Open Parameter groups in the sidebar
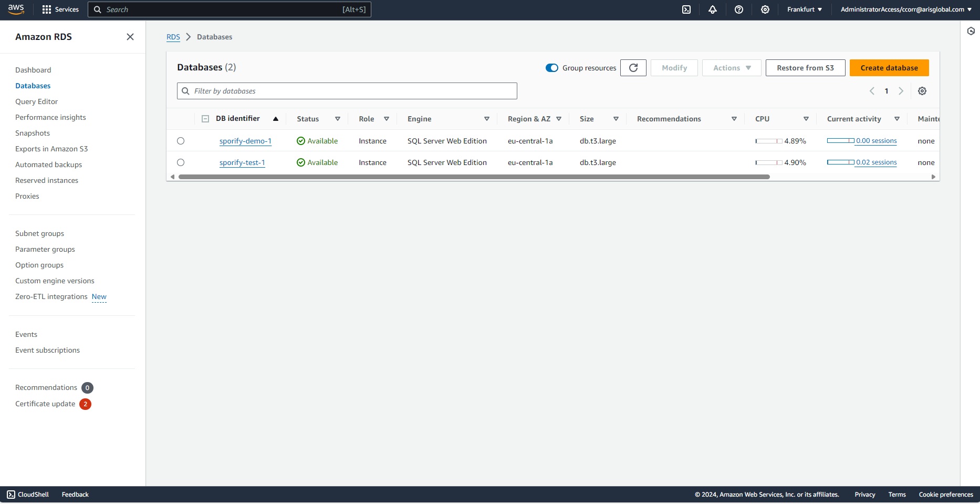Image resolution: width=980 pixels, height=504 pixels. [45, 249]
